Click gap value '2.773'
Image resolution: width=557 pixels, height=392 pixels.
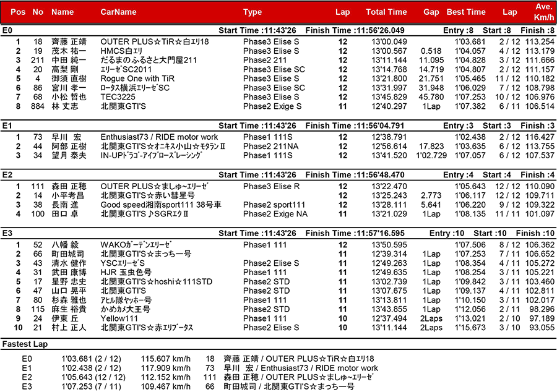coord(431,196)
